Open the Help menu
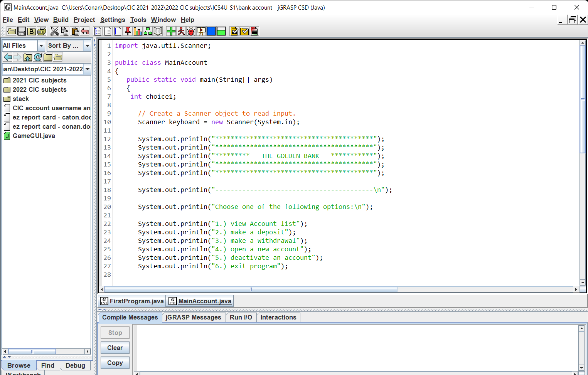 (187, 20)
